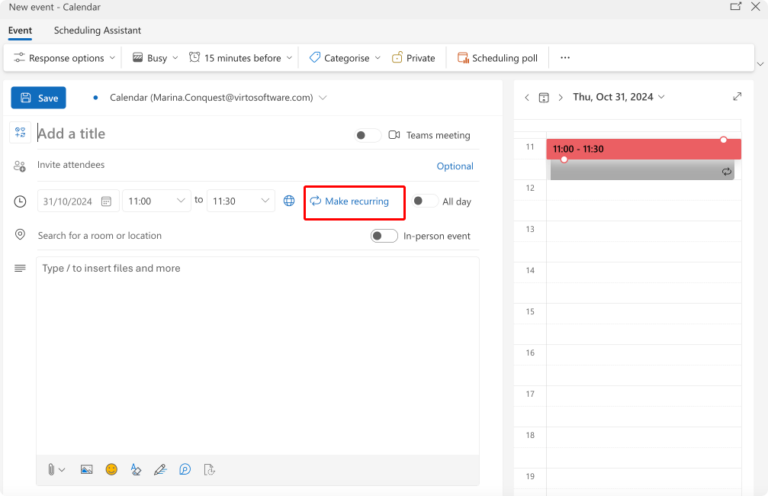Click the time zone globe icon
This screenshot has height=496, width=768.
pyautogui.click(x=289, y=201)
